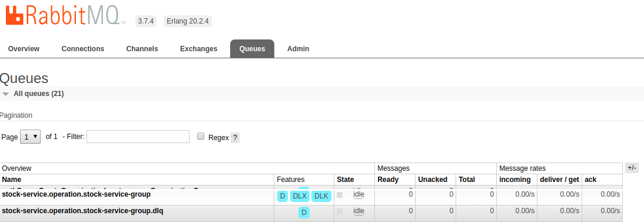Switch to the Connections tab
The image size is (644, 222).
[x=83, y=48]
